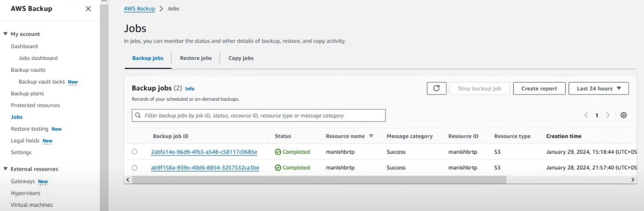644x211 pixels.
Task: Open Backup vaults in sidebar
Action: 28,70
